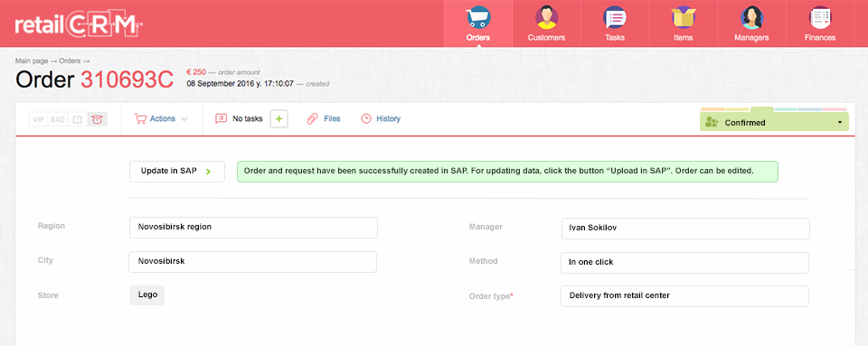The height and width of the screenshot is (346, 868).
Task: Toggle the BAD customer mark
Action: pyautogui.click(x=58, y=119)
